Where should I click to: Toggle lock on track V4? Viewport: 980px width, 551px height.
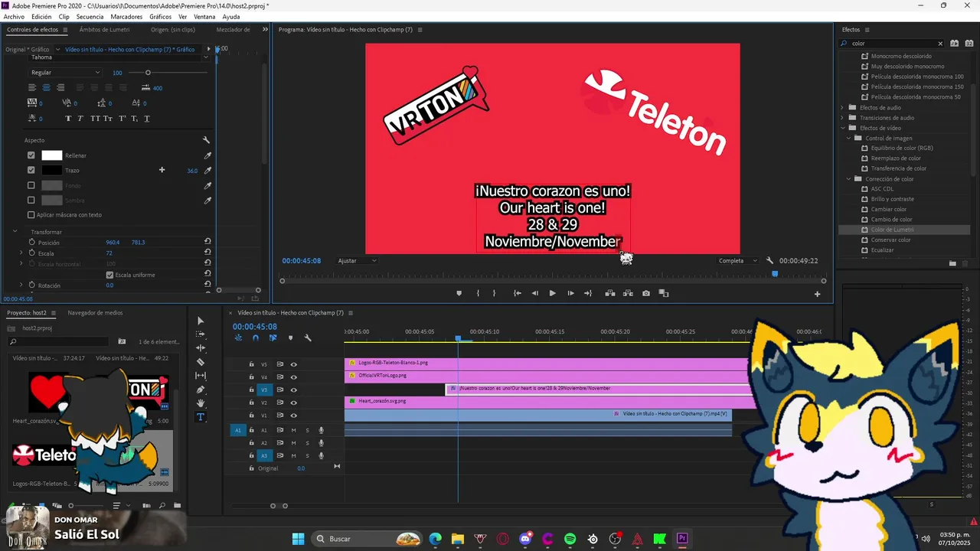point(251,377)
